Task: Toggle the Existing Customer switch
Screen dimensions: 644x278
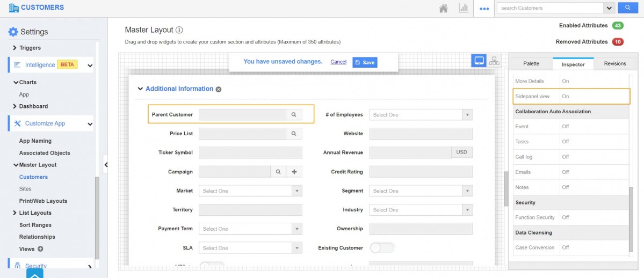Action: [x=382, y=247]
